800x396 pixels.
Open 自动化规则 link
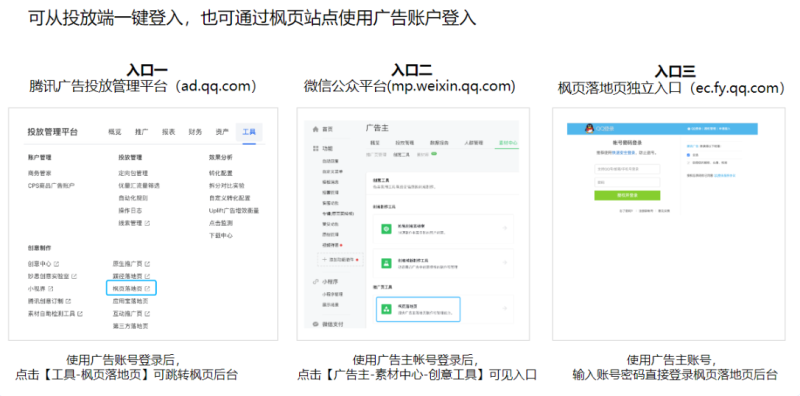point(133,198)
